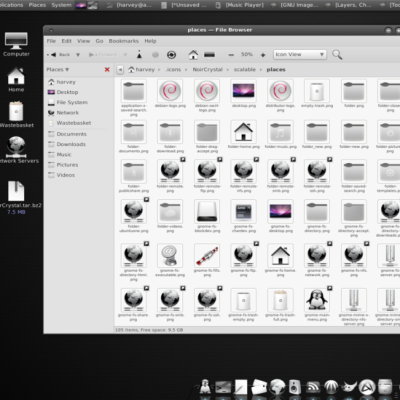Jump to scalable in the path bar
Image resolution: width=400 pixels, height=400 pixels.
[x=245, y=70]
